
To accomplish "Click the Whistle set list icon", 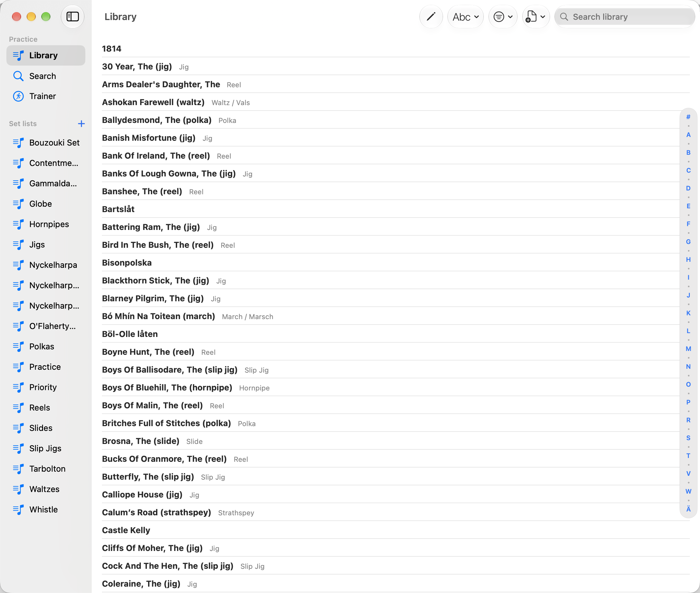I will click(18, 510).
